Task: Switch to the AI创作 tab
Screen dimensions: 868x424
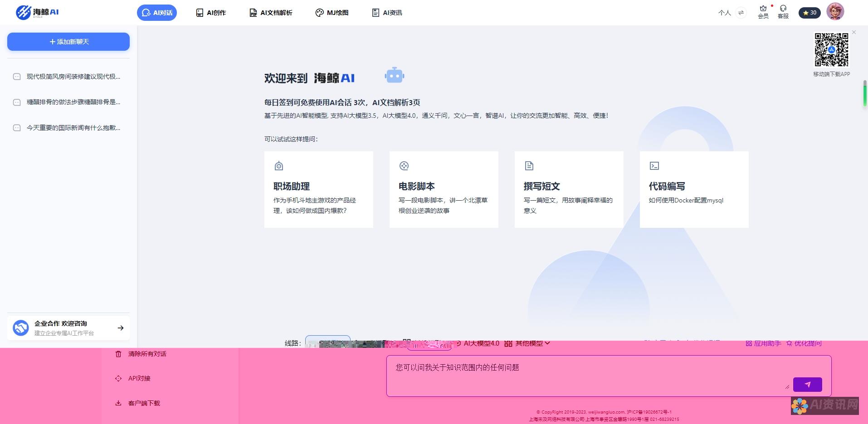Action: tap(211, 13)
